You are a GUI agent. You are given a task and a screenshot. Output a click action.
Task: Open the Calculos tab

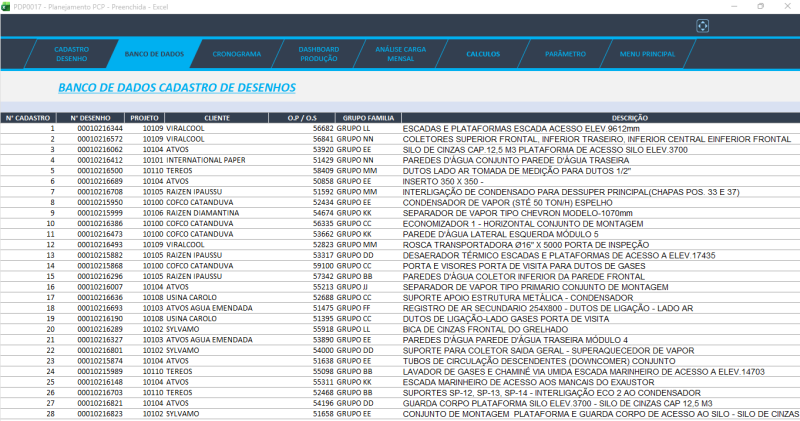(x=483, y=53)
